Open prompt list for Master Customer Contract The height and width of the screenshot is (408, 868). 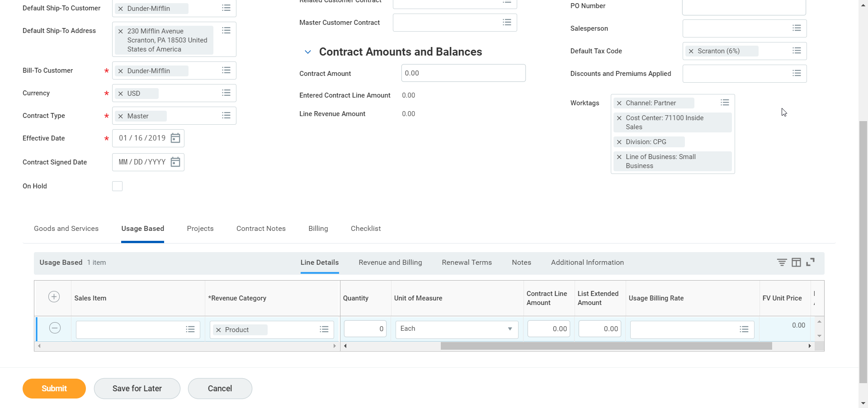[507, 22]
